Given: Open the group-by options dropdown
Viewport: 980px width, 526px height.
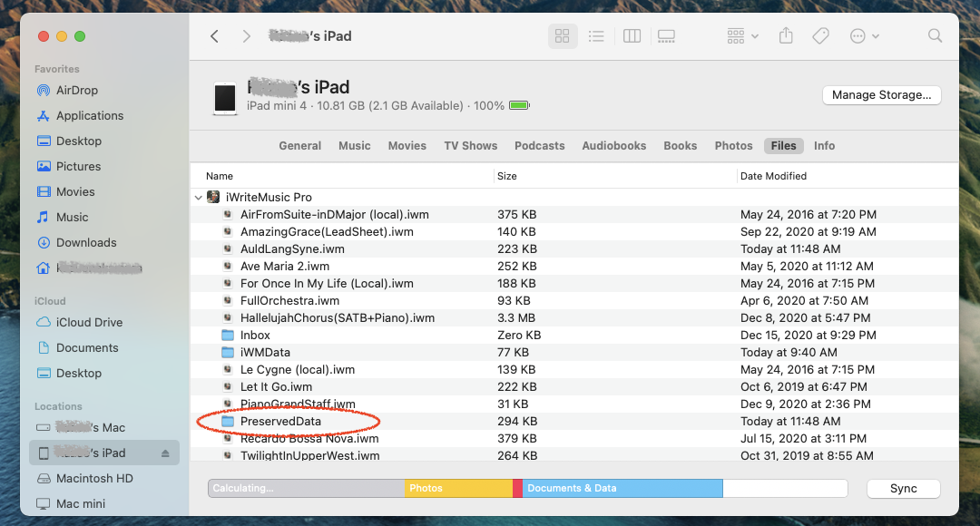Looking at the screenshot, I should point(742,36).
